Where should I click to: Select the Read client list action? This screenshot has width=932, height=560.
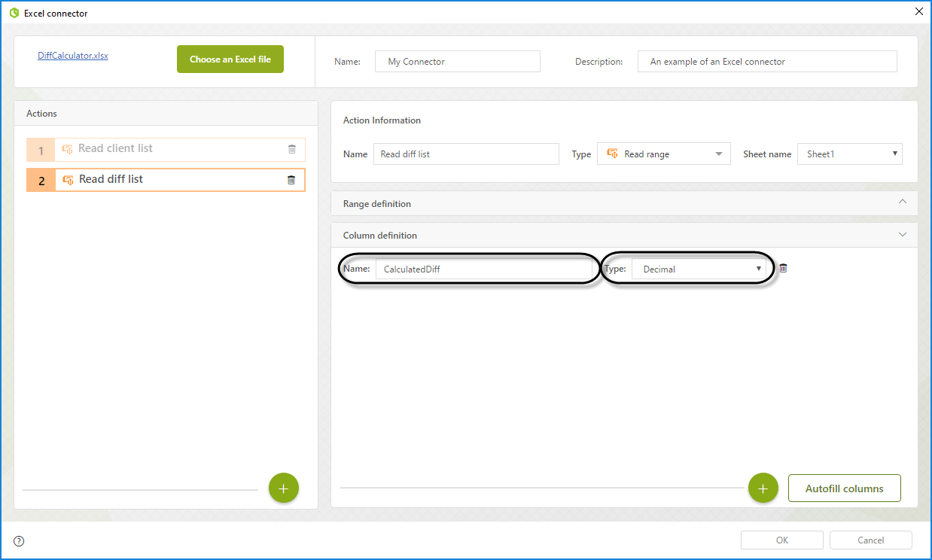coord(115,149)
